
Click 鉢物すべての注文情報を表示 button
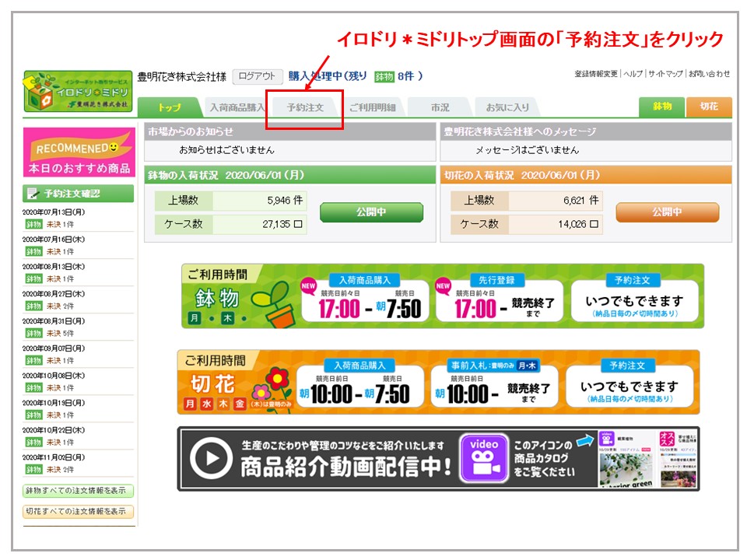(x=78, y=491)
